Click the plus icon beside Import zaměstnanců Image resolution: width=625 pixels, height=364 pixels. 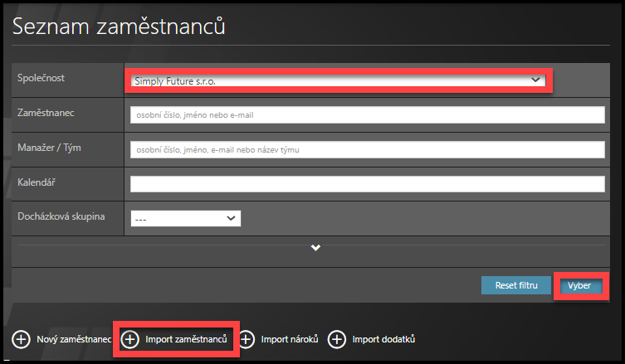point(130,339)
